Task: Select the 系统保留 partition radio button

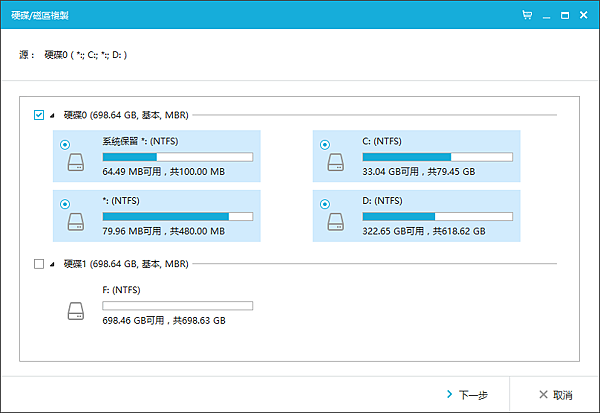Action: click(65, 144)
